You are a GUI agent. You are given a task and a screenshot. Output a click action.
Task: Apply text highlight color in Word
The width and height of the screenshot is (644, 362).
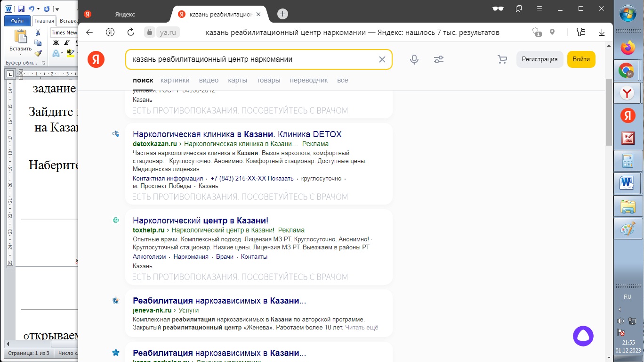pos(70,53)
